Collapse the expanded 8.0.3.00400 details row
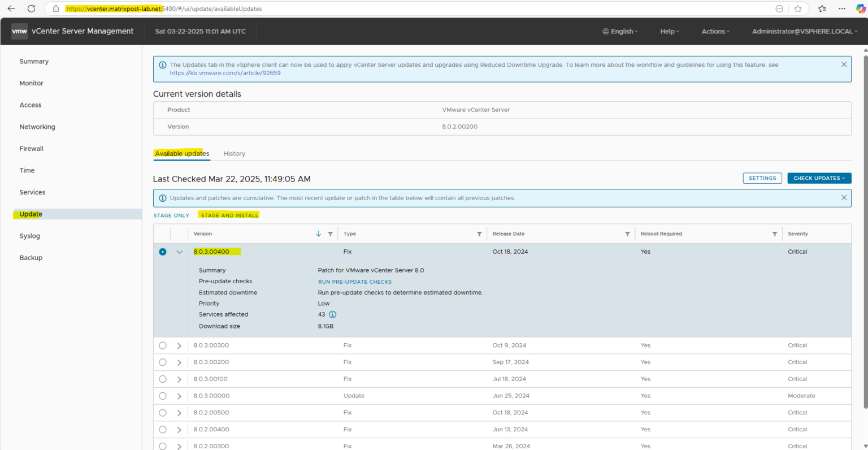 click(179, 252)
